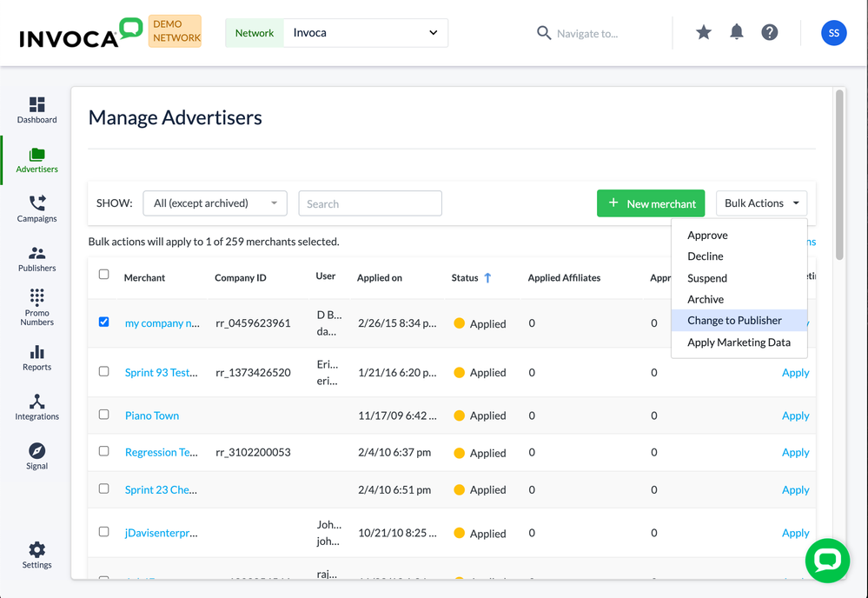Select 'Archive' from the bulk menu
Screen dimensions: 868x598
point(706,299)
